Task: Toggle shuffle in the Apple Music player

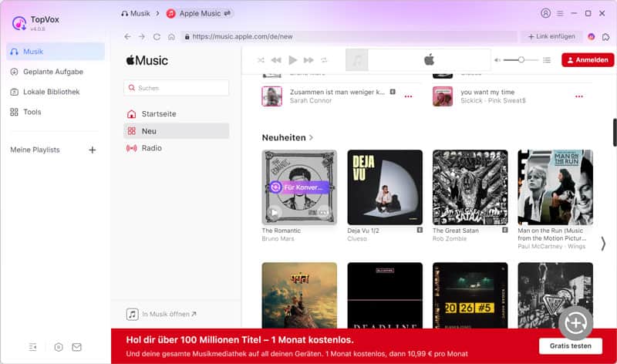Action: pos(261,60)
